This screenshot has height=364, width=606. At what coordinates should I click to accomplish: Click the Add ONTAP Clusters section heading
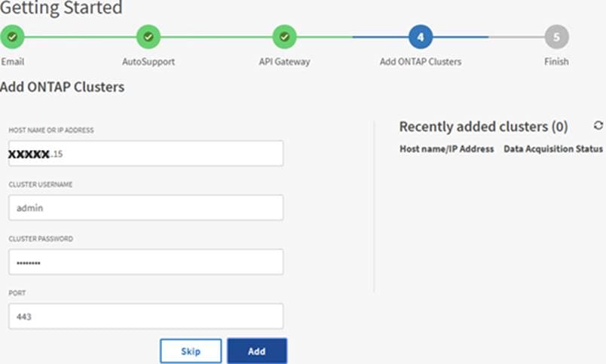pyautogui.click(x=63, y=87)
